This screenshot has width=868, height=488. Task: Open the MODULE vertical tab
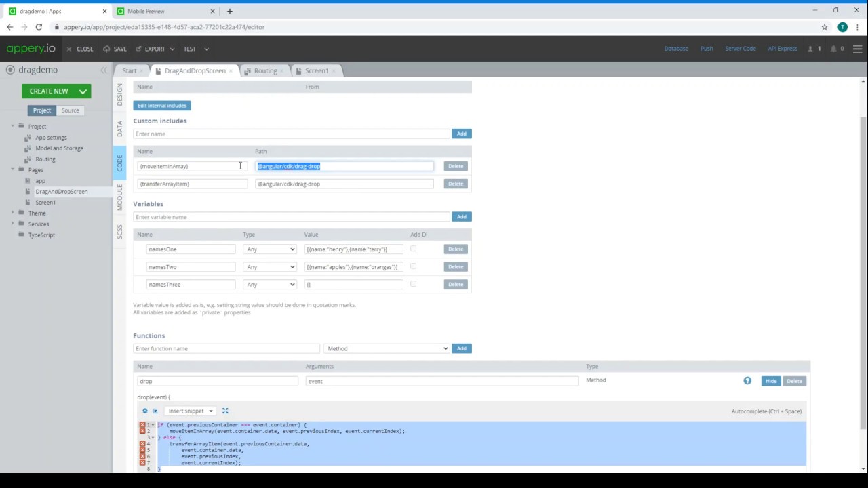120,197
